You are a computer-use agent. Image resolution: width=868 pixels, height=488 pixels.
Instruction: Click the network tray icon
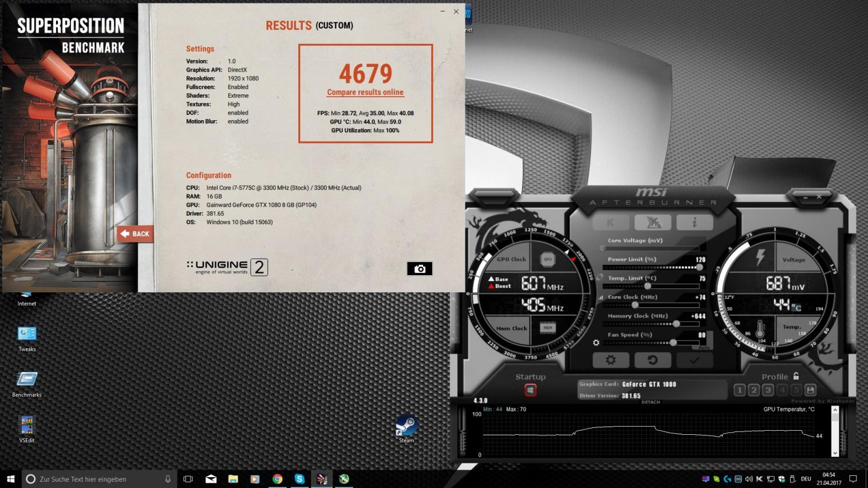(771, 479)
